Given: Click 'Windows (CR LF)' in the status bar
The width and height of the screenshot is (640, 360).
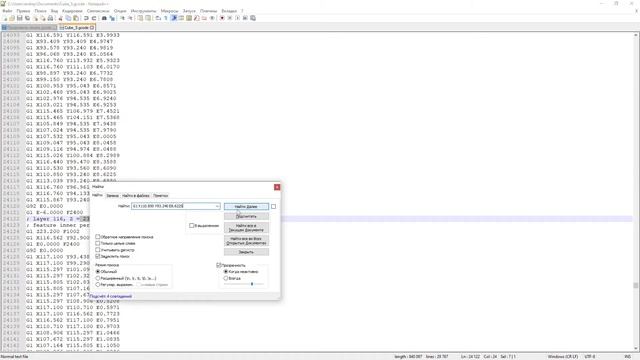Looking at the screenshot, I should [x=562, y=357].
